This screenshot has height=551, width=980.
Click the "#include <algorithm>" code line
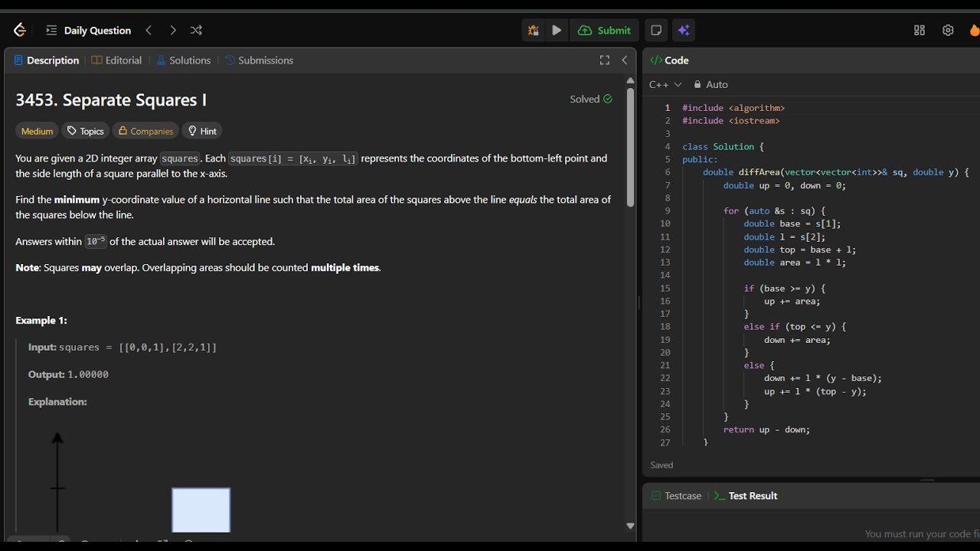coord(733,108)
